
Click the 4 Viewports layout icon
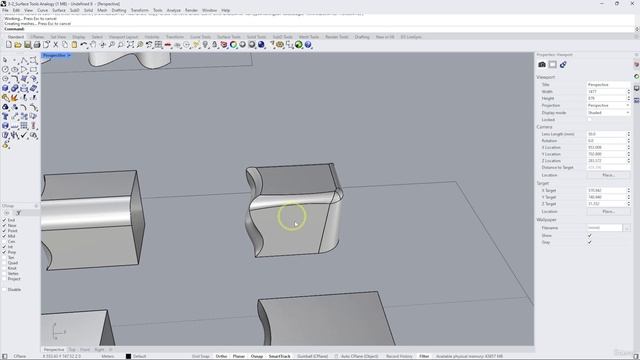[x=158, y=44]
